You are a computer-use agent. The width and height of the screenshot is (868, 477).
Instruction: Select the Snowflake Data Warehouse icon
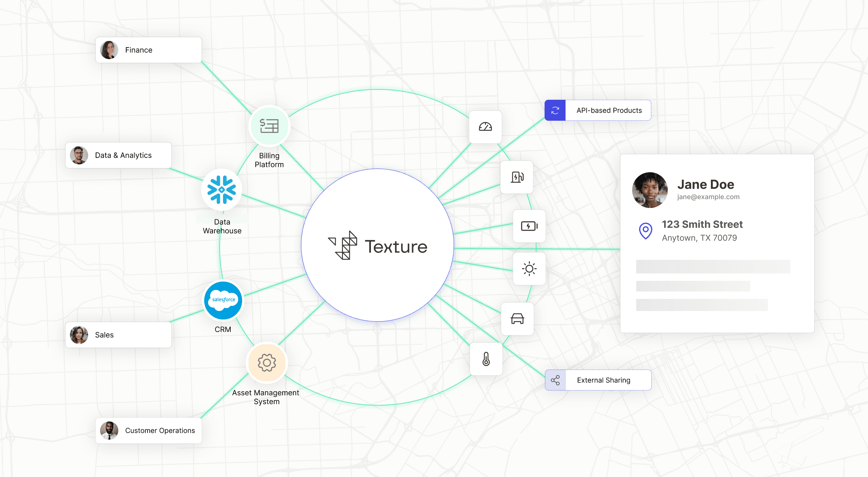(222, 190)
